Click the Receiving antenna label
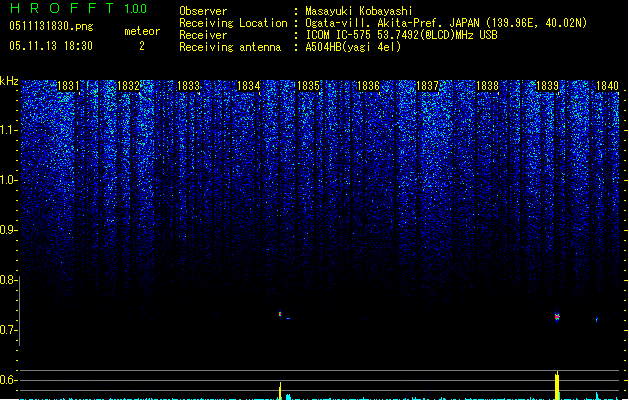The width and height of the screenshot is (629, 400). pos(230,47)
